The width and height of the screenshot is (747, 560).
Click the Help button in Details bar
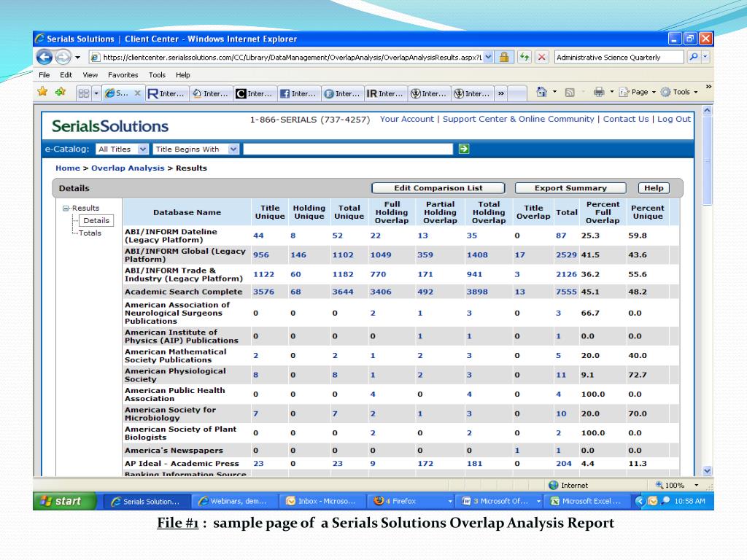click(654, 188)
